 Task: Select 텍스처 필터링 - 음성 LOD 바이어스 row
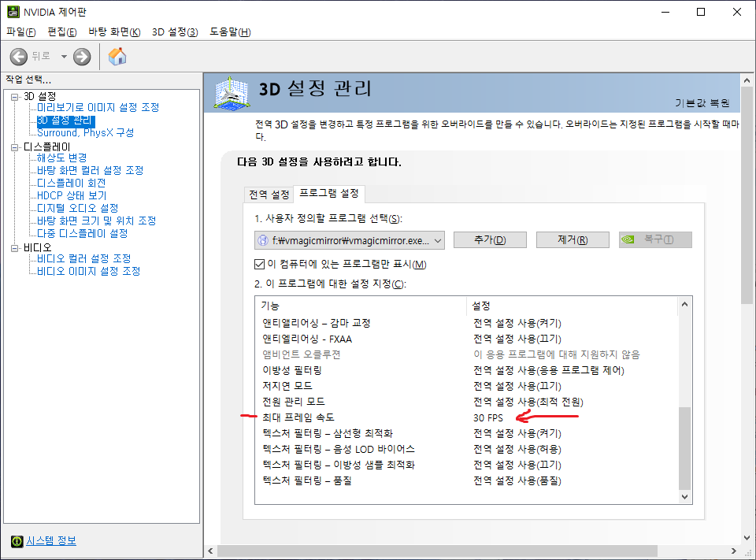tap(467, 449)
